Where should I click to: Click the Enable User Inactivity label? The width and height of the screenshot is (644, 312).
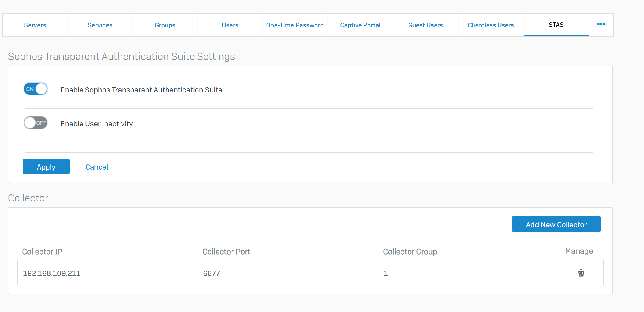97,124
